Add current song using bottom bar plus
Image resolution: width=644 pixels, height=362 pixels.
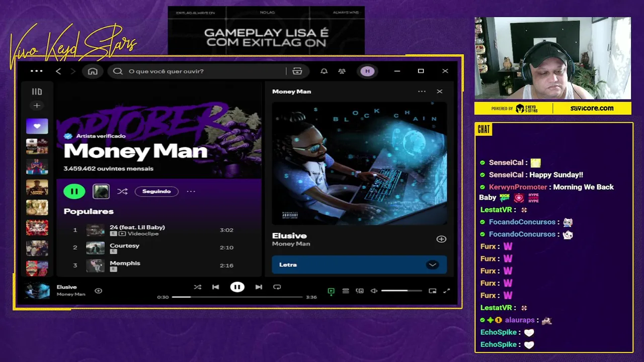99,291
